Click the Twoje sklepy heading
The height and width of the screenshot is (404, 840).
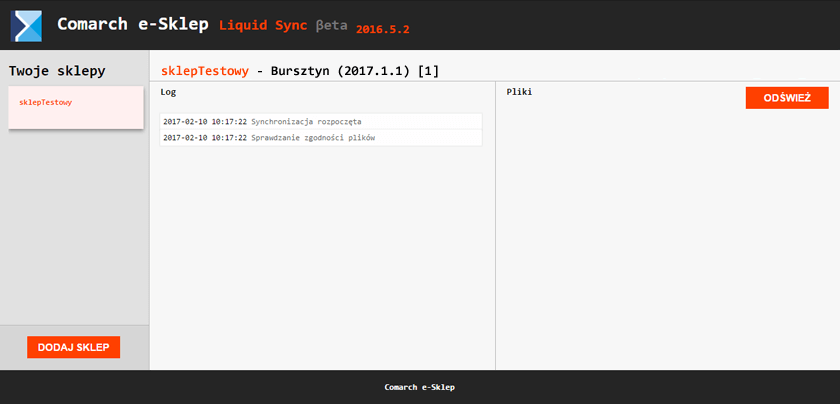(57, 71)
